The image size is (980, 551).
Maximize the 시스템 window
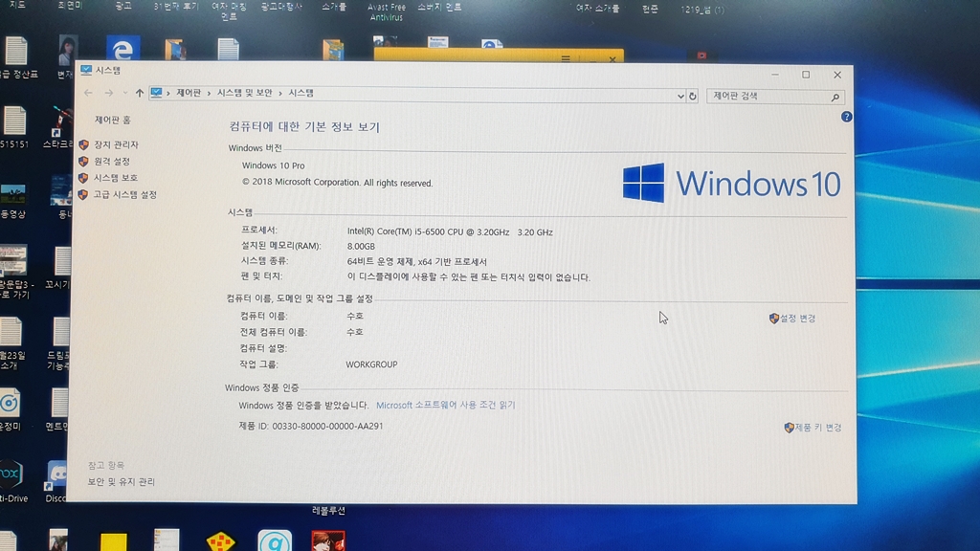pyautogui.click(x=806, y=75)
